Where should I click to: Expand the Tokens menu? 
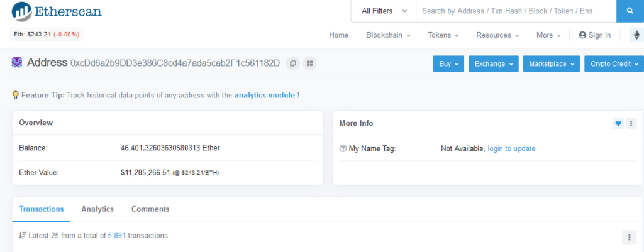click(443, 35)
